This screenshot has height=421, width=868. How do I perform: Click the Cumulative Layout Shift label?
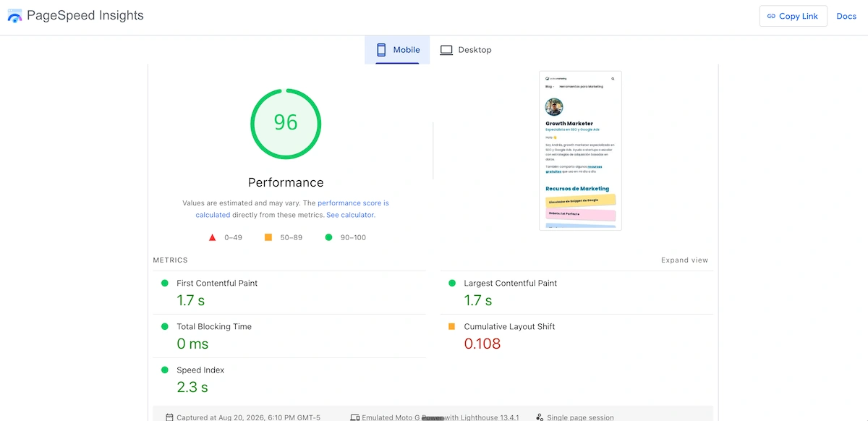click(510, 327)
